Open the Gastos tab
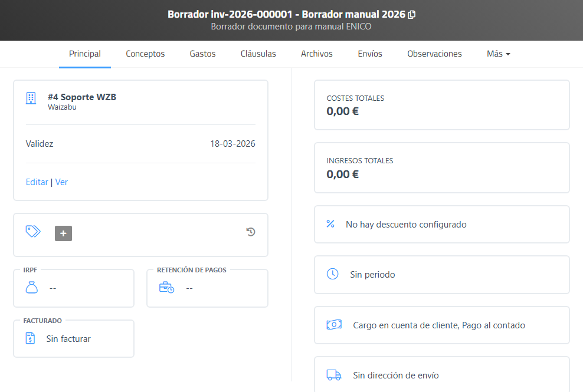This screenshot has width=583, height=392. coord(202,54)
